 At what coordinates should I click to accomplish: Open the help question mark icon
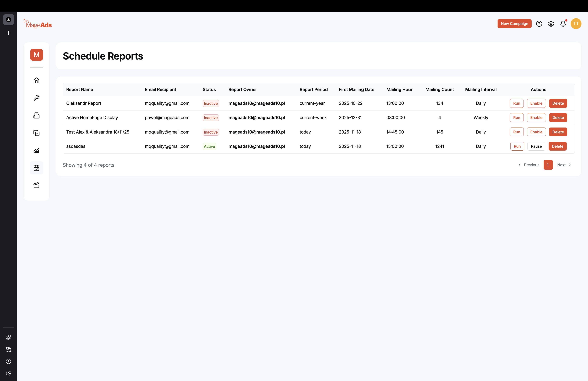click(x=539, y=24)
